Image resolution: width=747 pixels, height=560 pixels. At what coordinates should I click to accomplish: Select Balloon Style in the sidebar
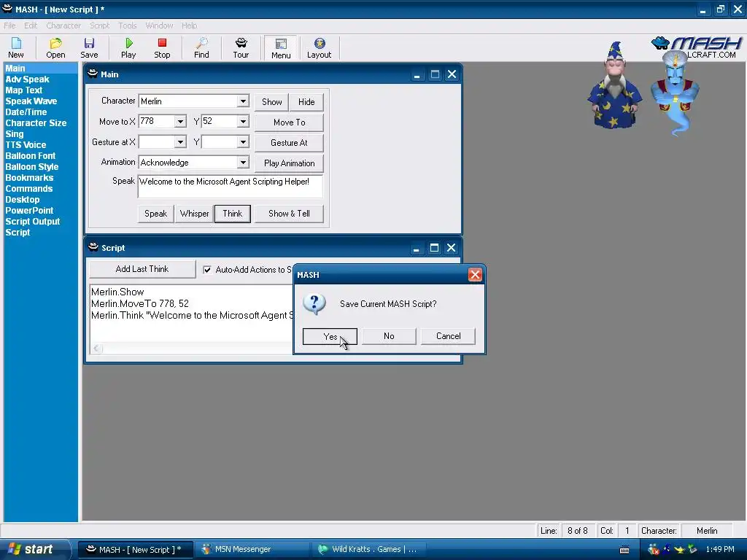[32, 167]
